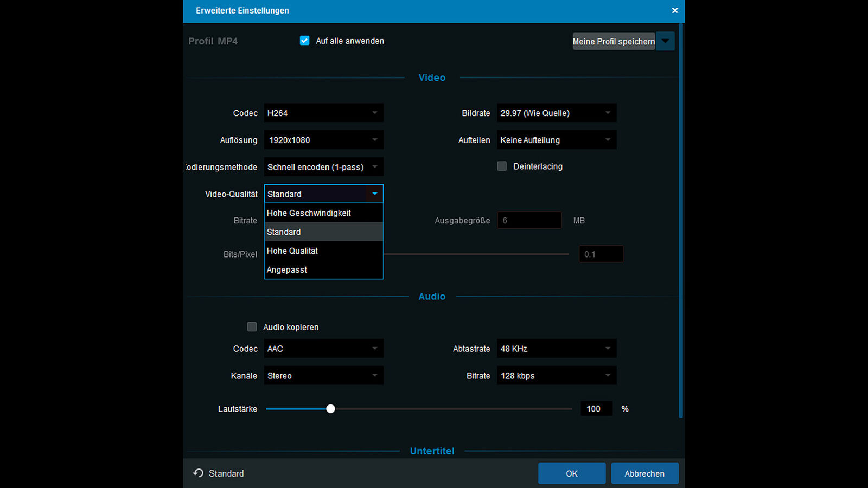Cancel the dialog with Abbrechen
Screen dimensions: 868x488
644,473
